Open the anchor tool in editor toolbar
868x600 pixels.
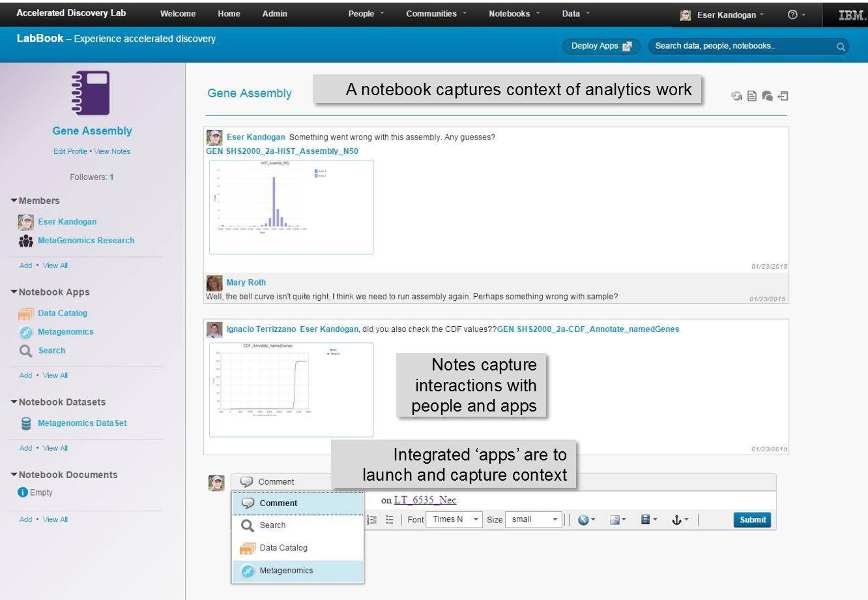pos(680,520)
